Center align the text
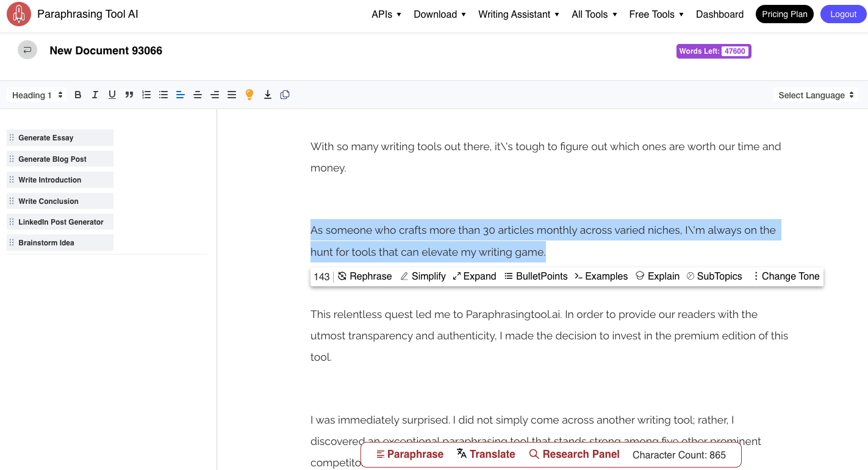Viewport: 868px width, 470px height. [198, 95]
